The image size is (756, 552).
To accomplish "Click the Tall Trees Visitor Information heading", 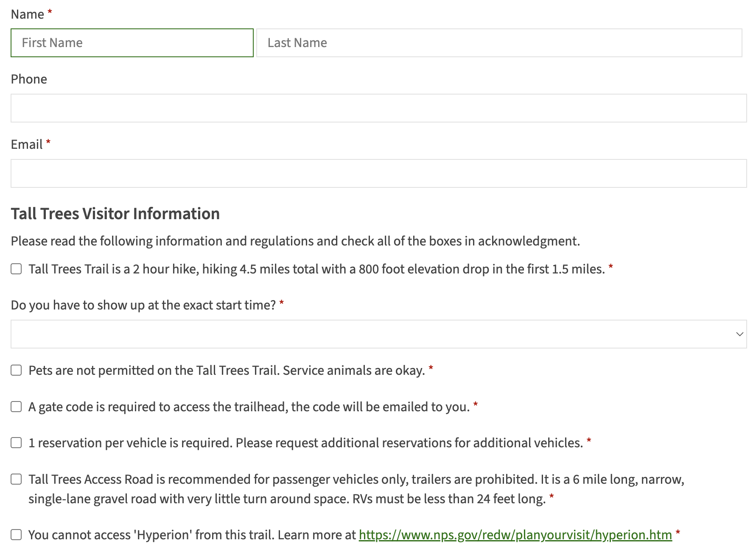I will pos(115,214).
